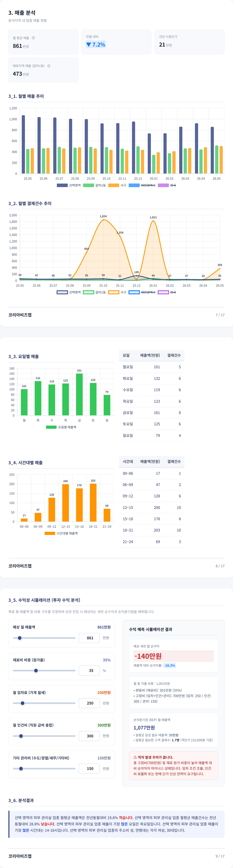Toggle 시간대별 매출액 legend item
Viewport: 233px width, 868px height.
61,533
